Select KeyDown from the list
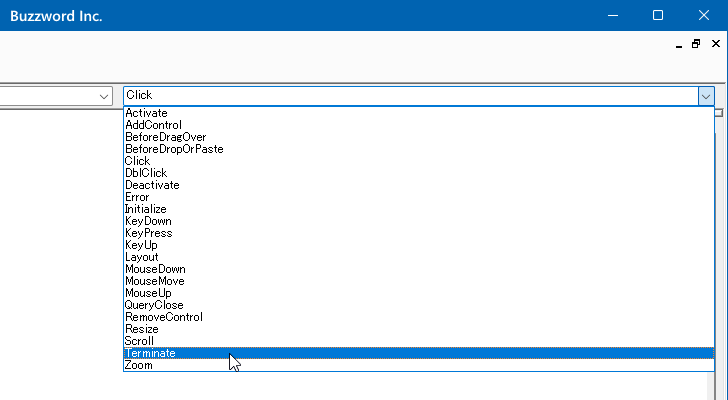Viewport: 728px width, 400px height. point(419,221)
